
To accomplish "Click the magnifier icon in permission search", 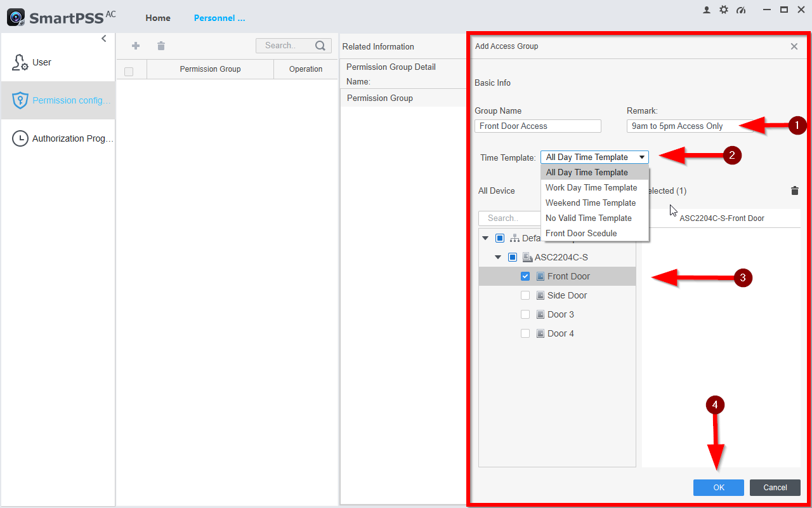I will [320, 46].
